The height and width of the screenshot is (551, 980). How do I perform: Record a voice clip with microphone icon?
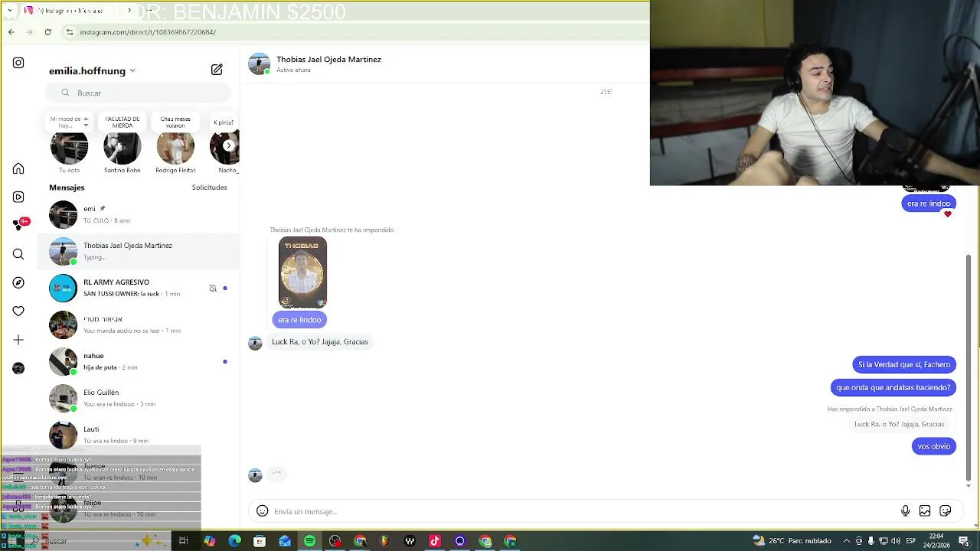(905, 511)
